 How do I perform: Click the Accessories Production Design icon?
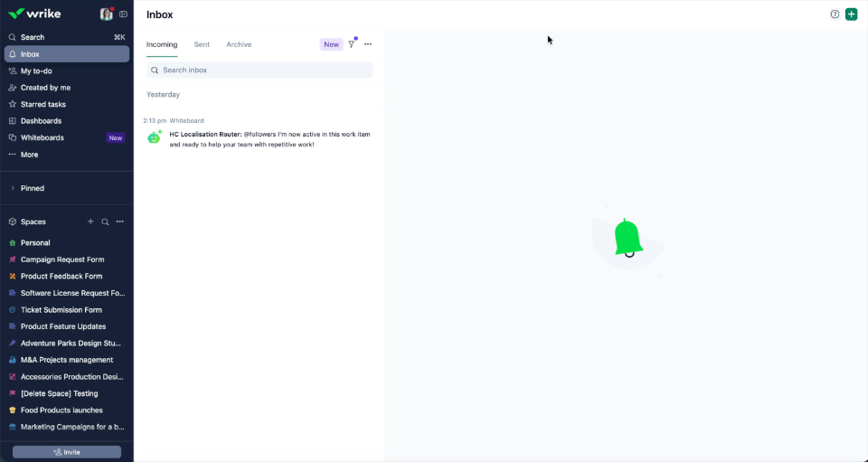coord(13,377)
